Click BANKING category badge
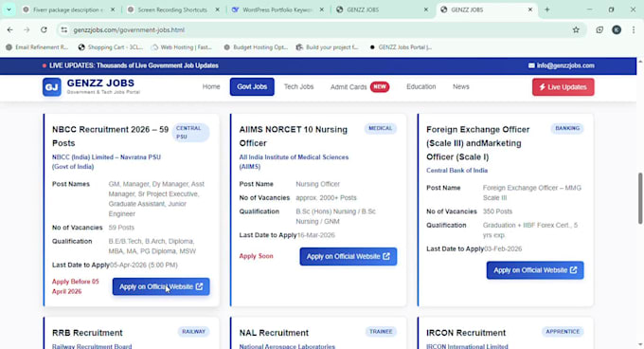The image size is (644, 349). point(567,128)
